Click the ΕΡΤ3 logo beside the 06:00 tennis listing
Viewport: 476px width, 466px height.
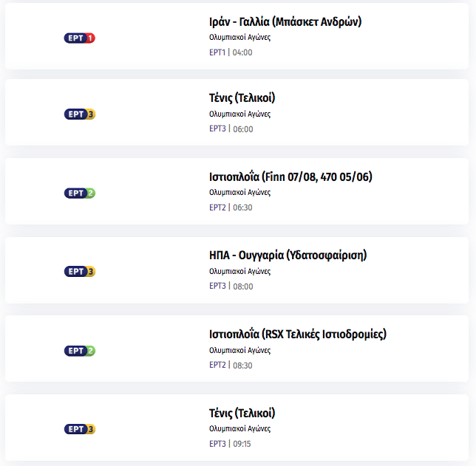pyautogui.click(x=80, y=114)
